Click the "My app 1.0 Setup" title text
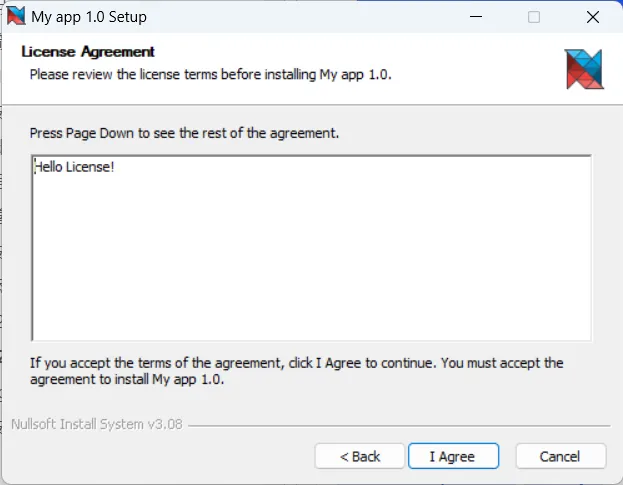Image resolution: width=623 pixels, height=485 pixels. pyautogui.click(x=89, y=17)
